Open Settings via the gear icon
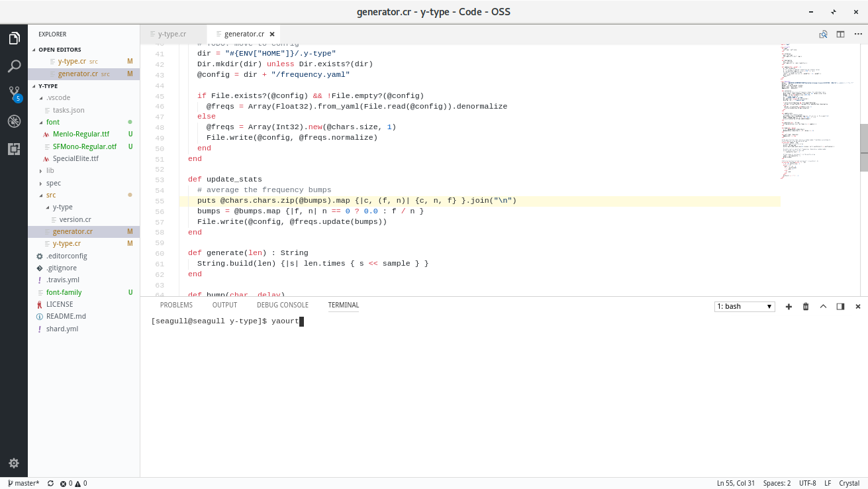The image size is (868, 489). tap(13, 463)
